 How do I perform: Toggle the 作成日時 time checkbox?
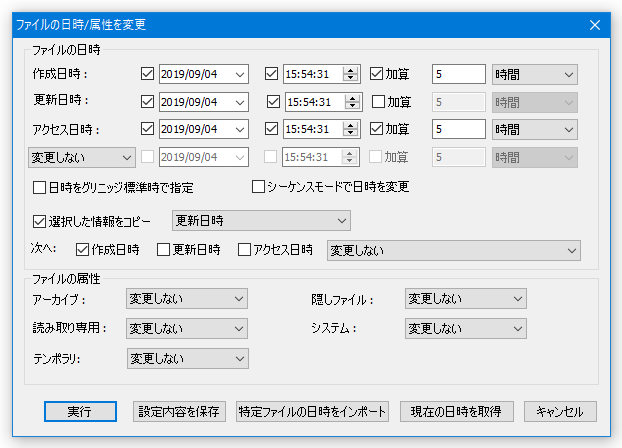271,74
